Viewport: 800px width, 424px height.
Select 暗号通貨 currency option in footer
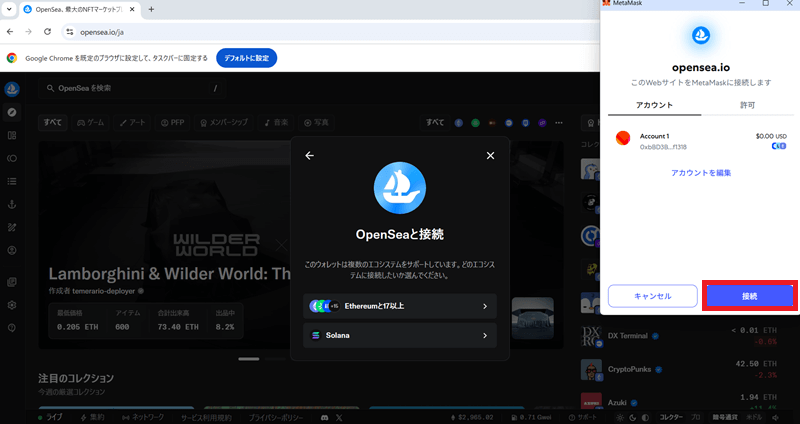[726, 417]
